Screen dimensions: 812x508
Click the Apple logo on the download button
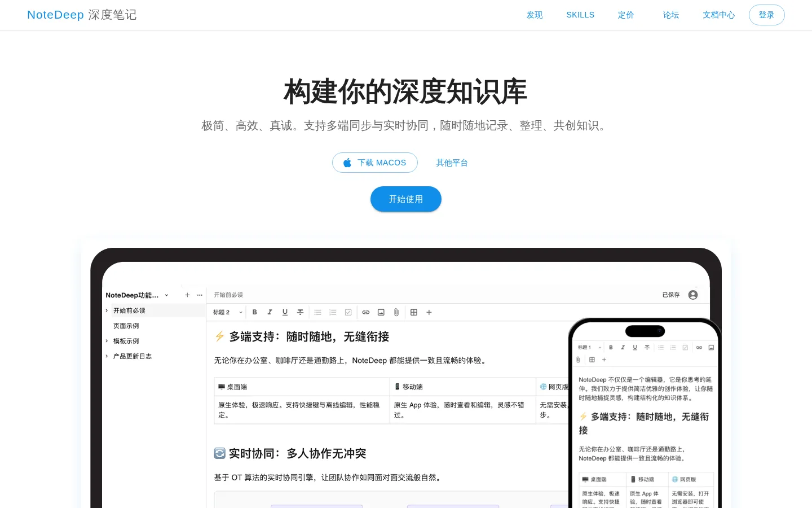click(347, 163)
